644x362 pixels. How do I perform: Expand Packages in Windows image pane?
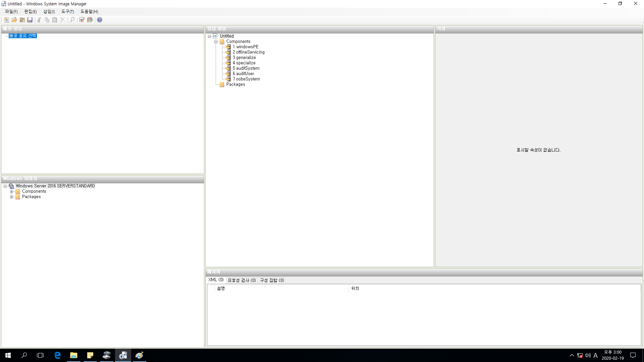point(12,197)
